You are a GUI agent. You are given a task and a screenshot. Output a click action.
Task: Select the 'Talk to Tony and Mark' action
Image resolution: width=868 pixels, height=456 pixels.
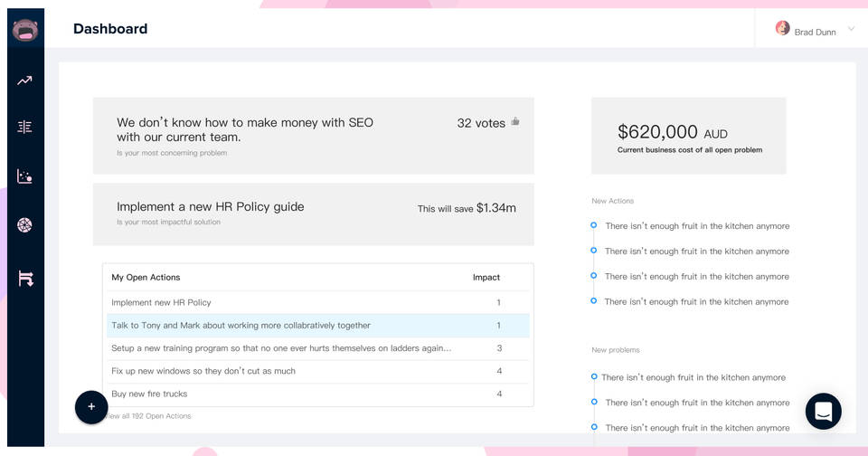[317, 325]
